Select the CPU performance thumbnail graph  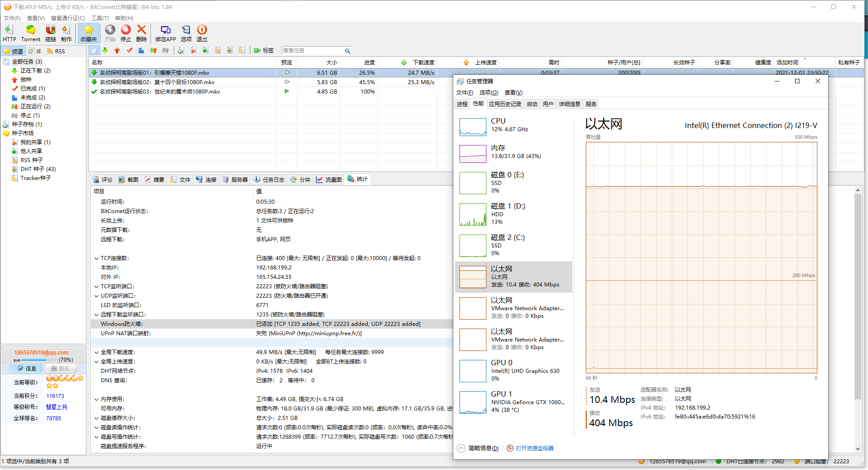click(473, 127)
